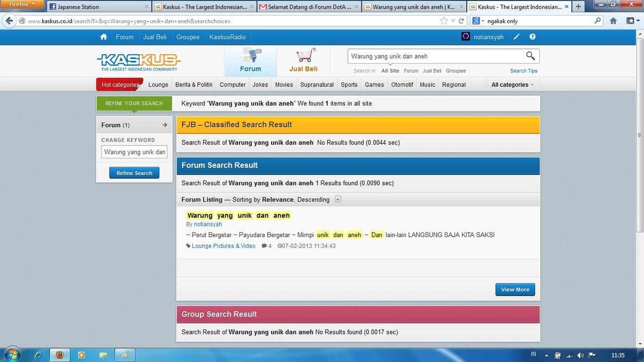
Task: Open the Forum menu in the top bar
Action: pyautogui.click(x=125, y=37)
